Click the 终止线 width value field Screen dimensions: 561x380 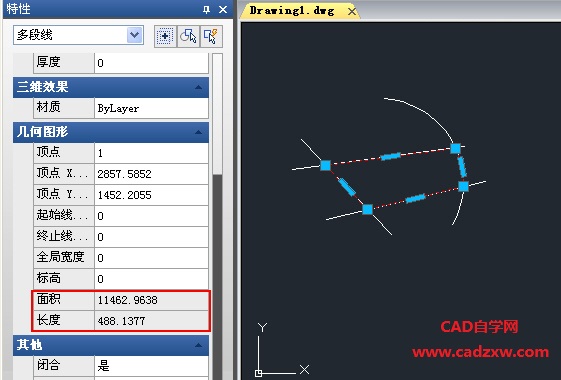tap(151, 237)
